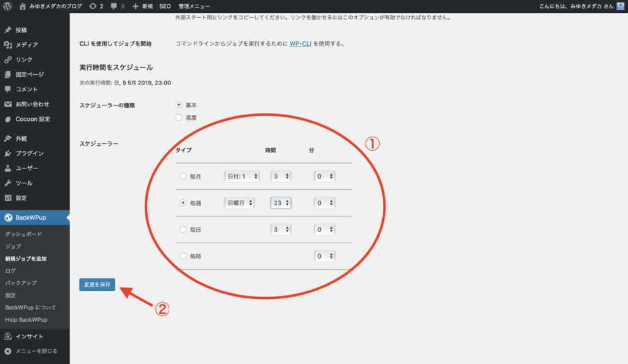Click the メニューを閉じる label
Image resolution: width=628 pixels, height=364 pixels.
tap(36, 351)
